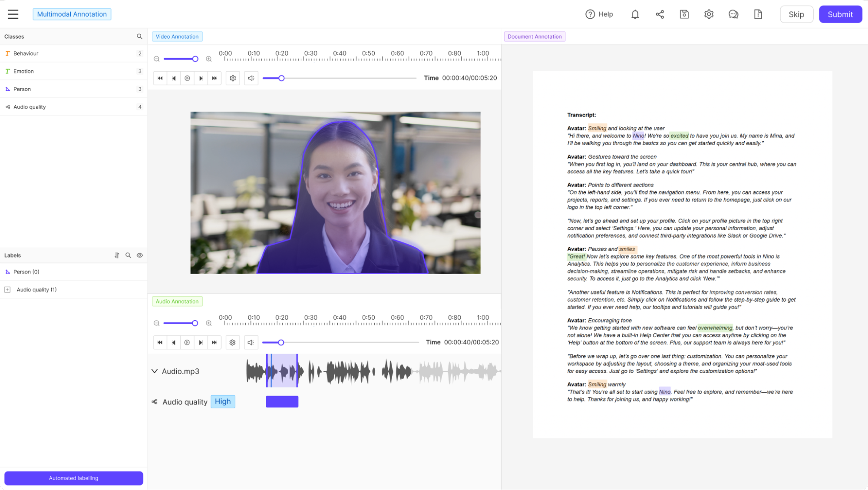Select the Video Annotation tab
Image resolution: width=868 pixels, height=490 pixels.
pyautogui.click(x=177, y=36)
